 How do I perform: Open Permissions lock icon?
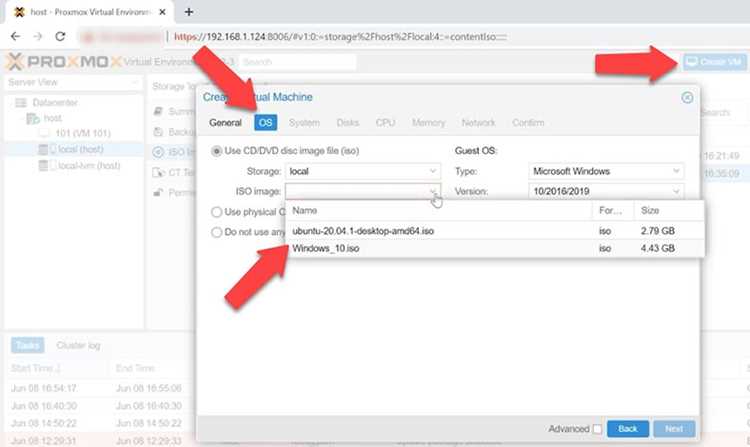pos(158,193)
